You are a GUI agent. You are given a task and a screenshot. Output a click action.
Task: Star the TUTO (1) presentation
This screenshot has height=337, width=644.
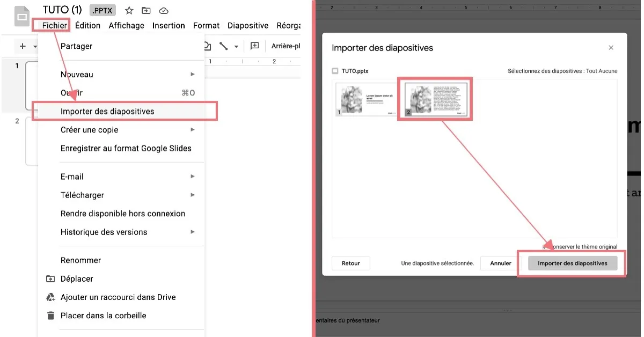pyautogui.click(x=129, y=10)
